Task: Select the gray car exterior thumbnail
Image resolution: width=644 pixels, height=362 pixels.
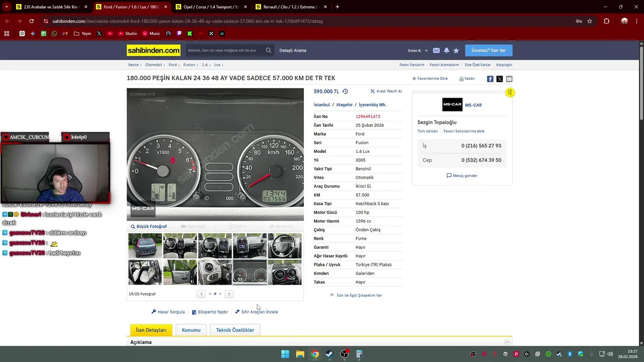Action: pos(145,246)
